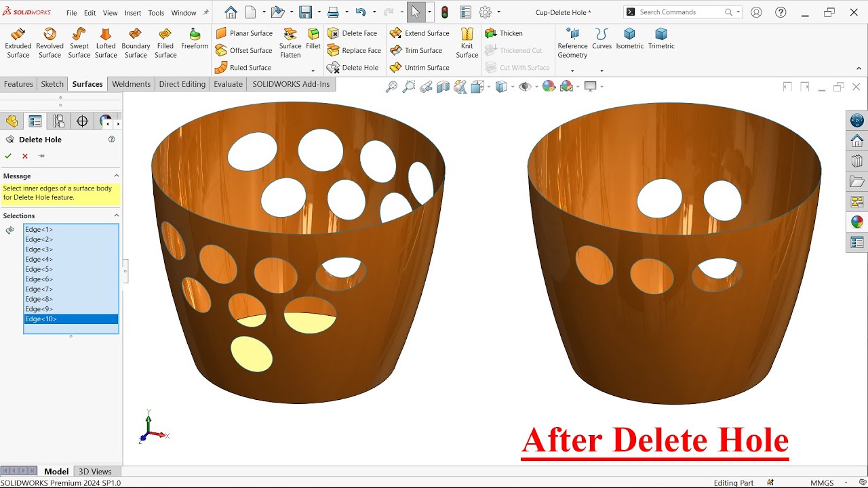The height and width of the screenshot is (488, 868).
Task: Open the ConfigurationManager panel tab
Action: pyautogui.click(x=59, y=121)
